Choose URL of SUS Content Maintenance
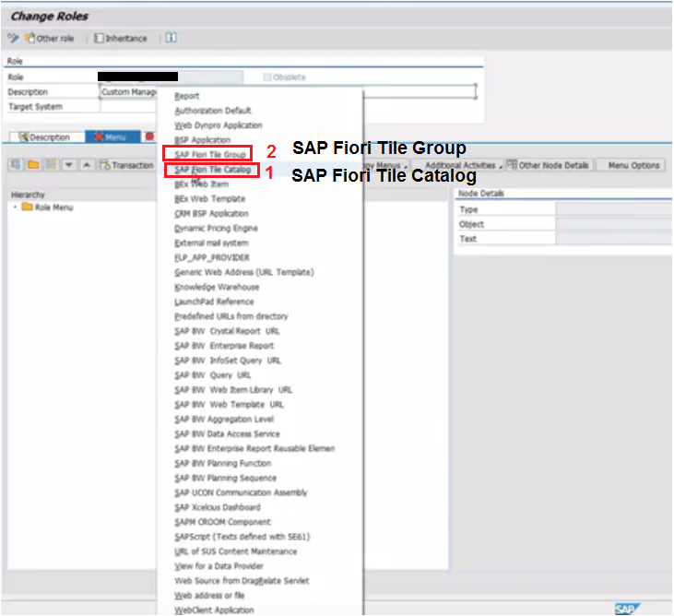Screen dimensions: 674x616 tap(236, 551)
